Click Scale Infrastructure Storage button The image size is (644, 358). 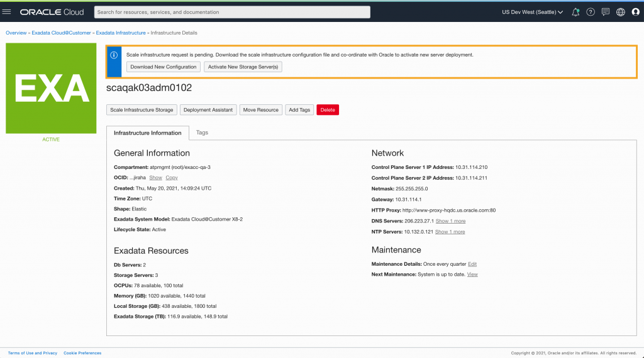coord(142,110)
